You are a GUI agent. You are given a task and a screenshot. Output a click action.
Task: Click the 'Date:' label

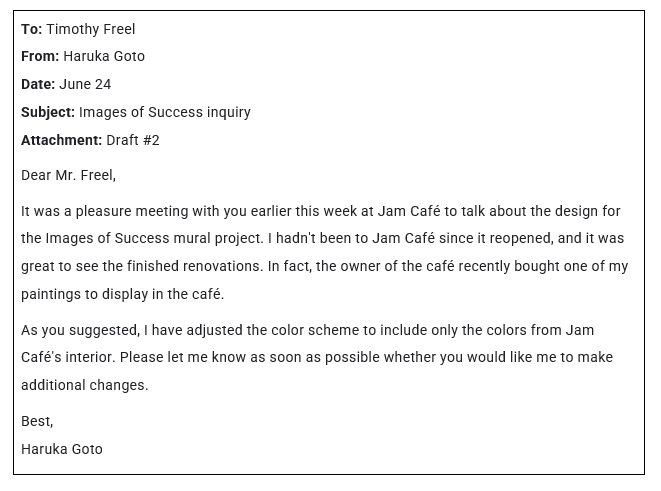coord(38,85)
